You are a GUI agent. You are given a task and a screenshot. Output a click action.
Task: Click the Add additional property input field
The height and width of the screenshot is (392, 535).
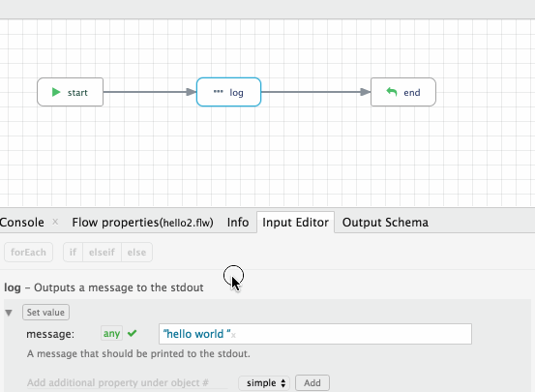(128, 382)
